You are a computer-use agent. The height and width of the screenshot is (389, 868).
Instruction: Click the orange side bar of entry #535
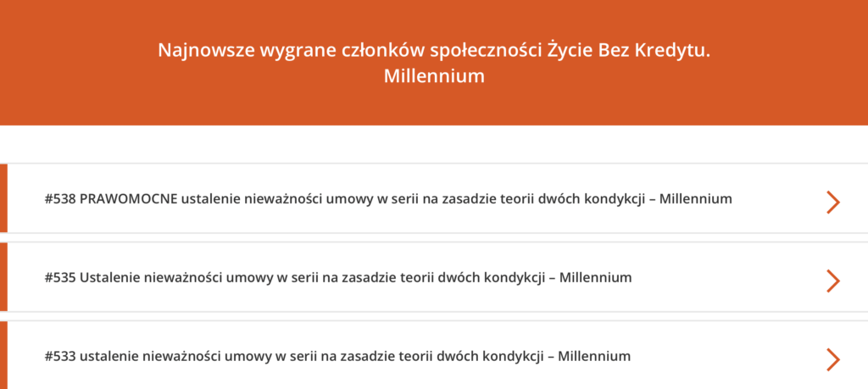[3, 277]
